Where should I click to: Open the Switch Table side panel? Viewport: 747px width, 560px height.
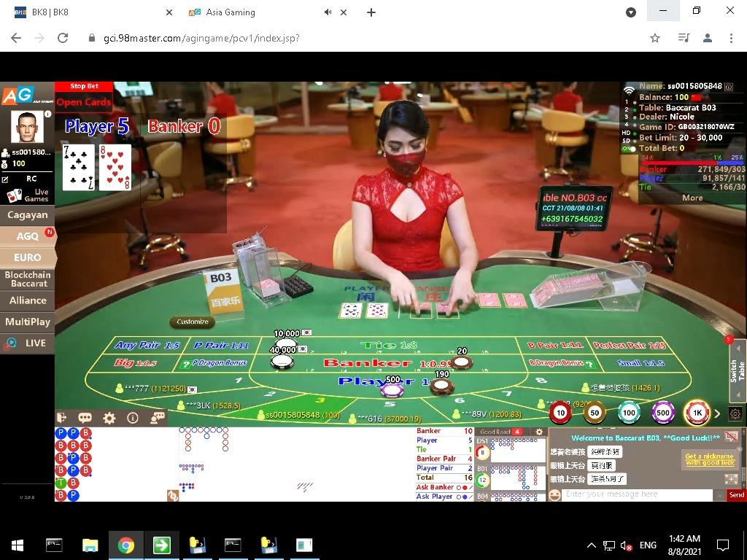(x=738, y=371)
